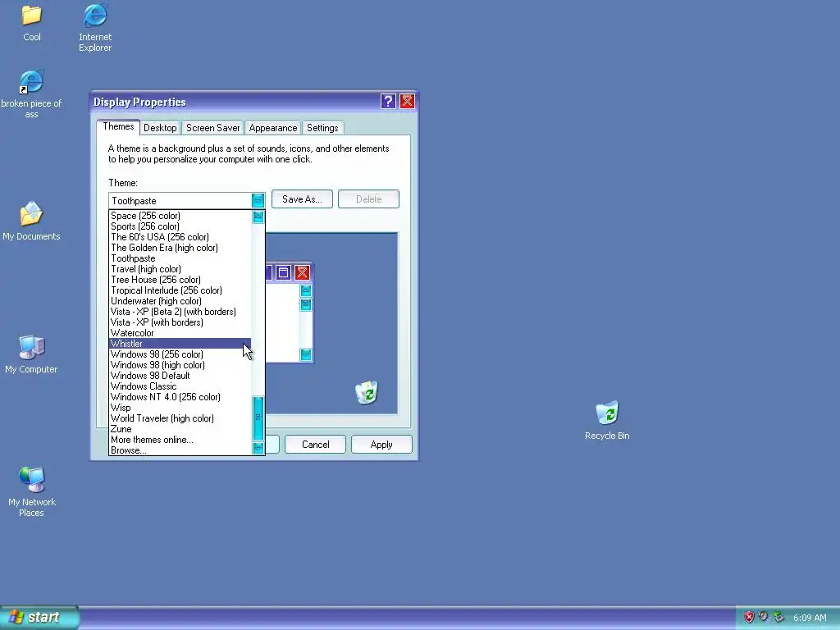Select Windows NT 4.0 (256 color) theme

[180, 398]
